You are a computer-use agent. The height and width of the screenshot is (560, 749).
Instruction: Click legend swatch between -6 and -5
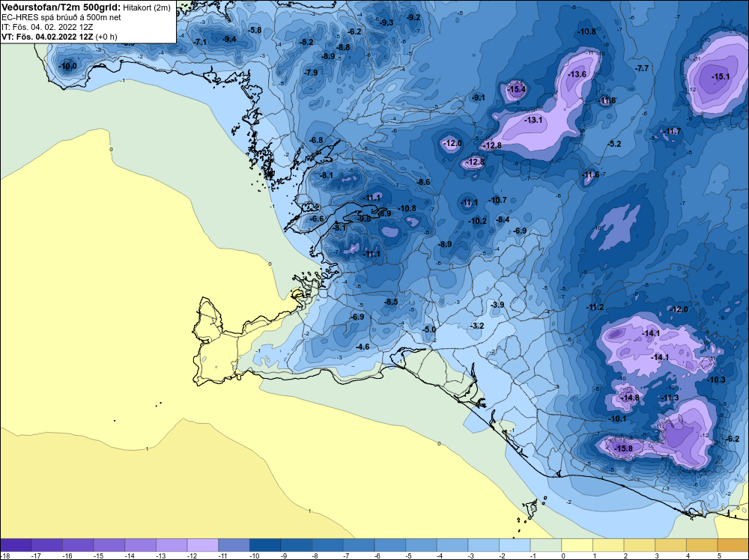point(389,545)
